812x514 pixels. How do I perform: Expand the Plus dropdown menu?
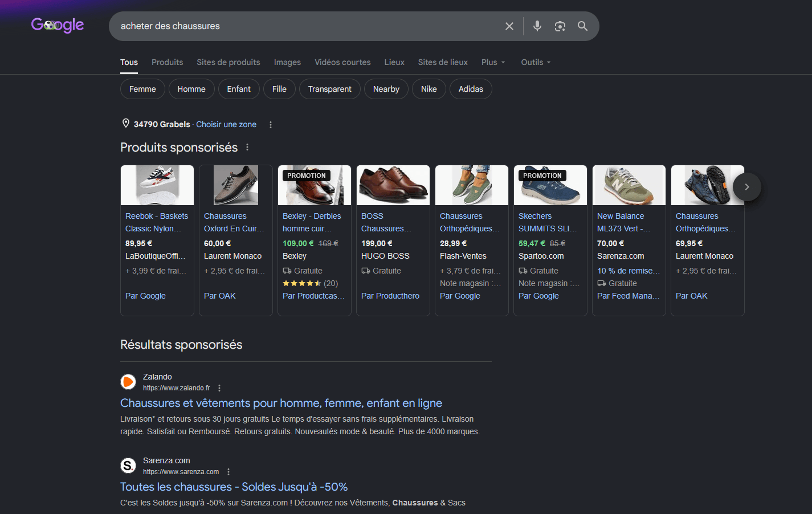[x=493, y=62]
